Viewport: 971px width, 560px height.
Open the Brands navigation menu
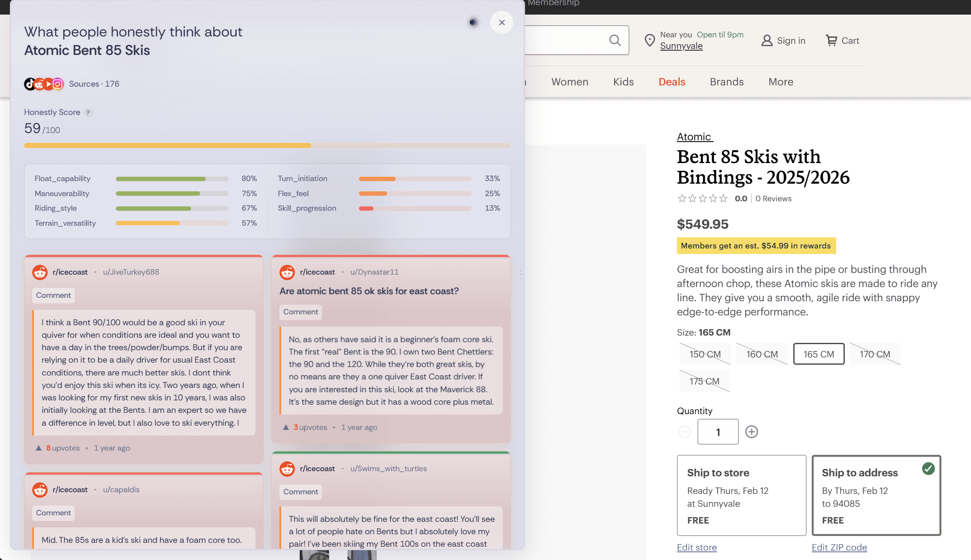pos(726,82)
